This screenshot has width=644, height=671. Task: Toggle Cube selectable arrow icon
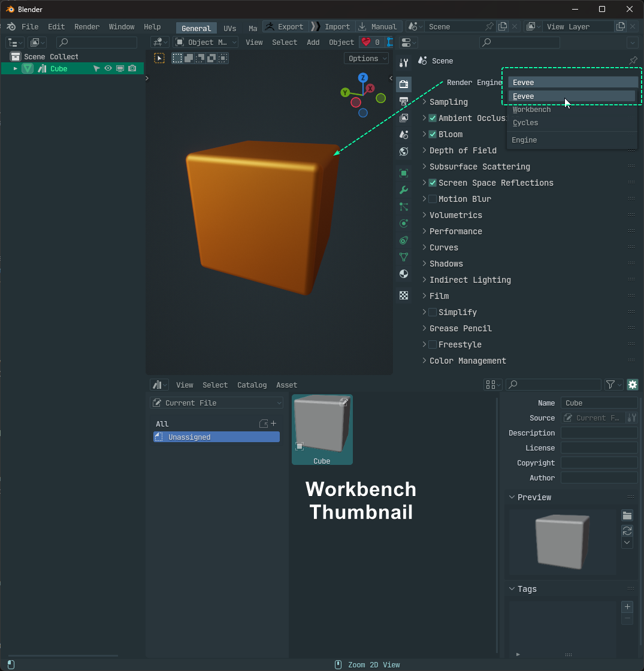[x=96, y=68]
